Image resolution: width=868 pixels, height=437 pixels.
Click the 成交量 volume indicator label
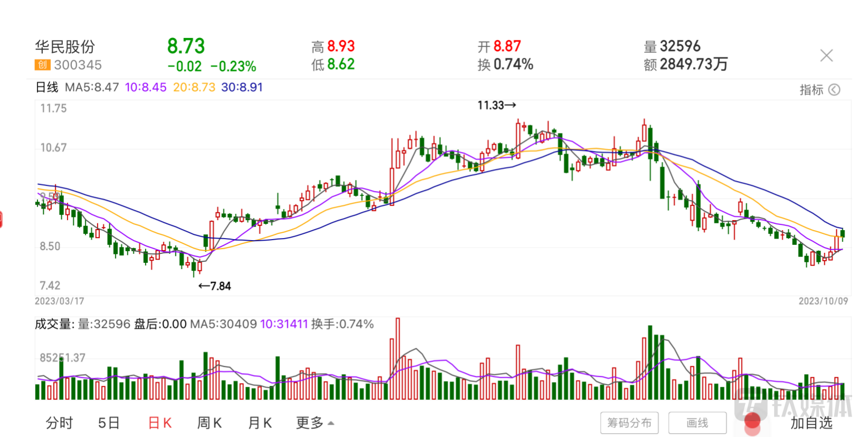tap(53, 324)
